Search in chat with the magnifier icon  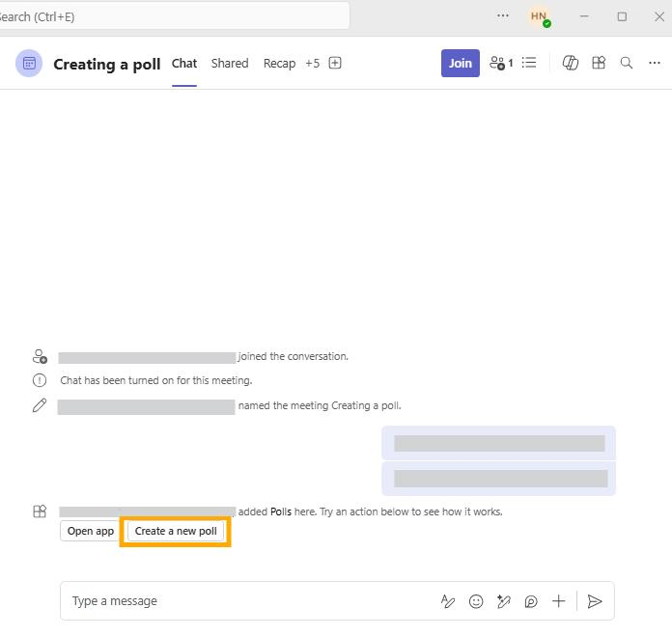pyautogui.click(x=627, y=63)
